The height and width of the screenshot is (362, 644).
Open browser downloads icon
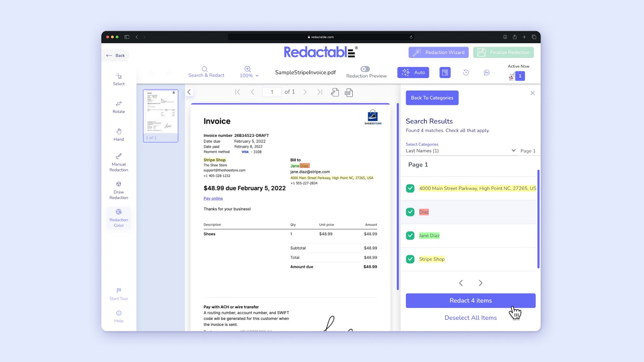pyautogui.click(x=505, y=37)
